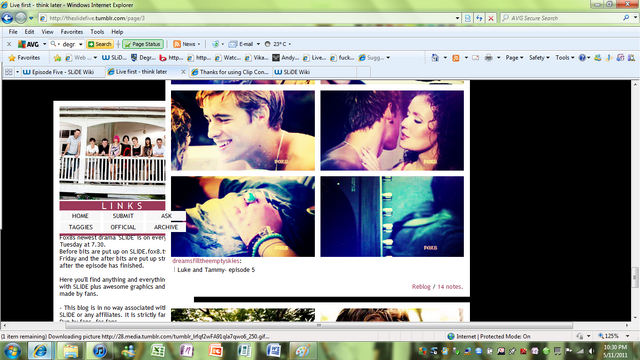Image resolution: width=640 pixels, height=360 pixels.
Task: Open the address bar history dropdown arrow
Action: 457,18
